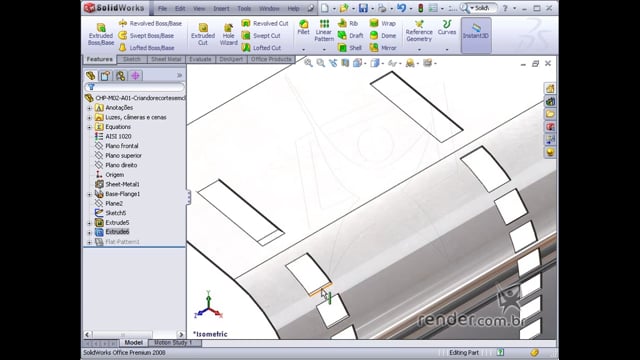Open the Reference Geometry dropdown arrow

(419, 50)
